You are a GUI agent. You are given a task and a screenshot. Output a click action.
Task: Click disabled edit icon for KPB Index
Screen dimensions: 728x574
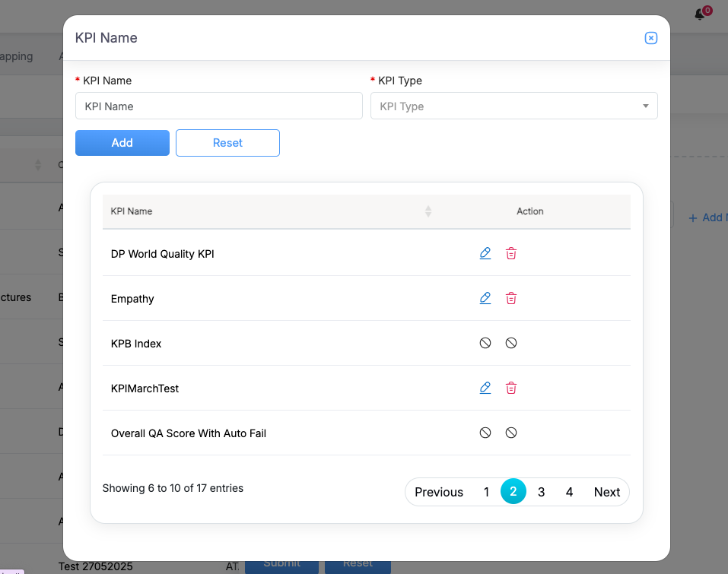[x=485, y=343]
